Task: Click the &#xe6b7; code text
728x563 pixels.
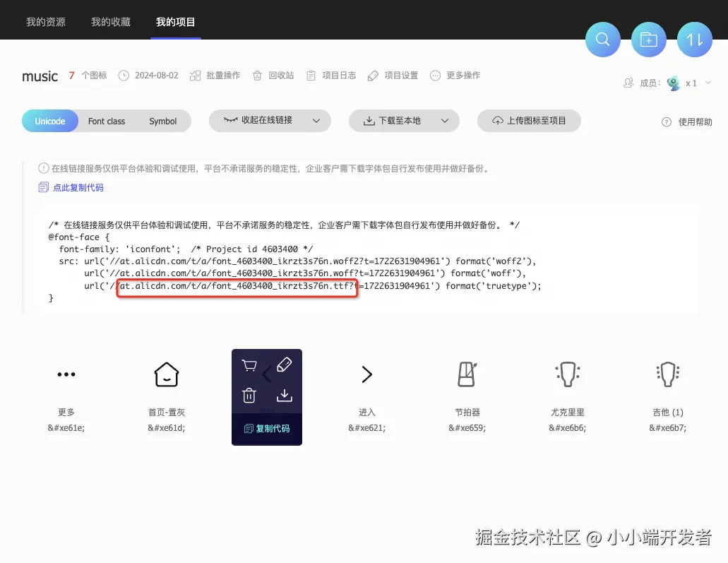Action: pyautogui.click(x=668, y=428)
